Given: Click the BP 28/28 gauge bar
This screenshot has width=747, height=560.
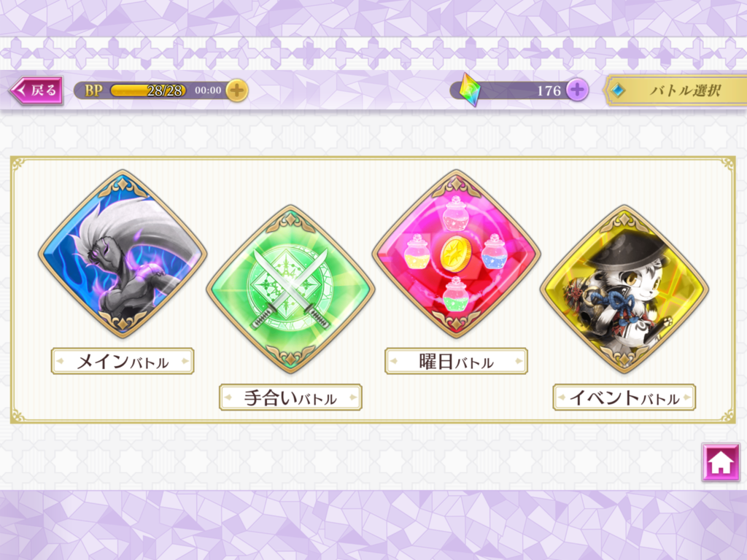Looking at the screenshot, I should tap(148, 90).
